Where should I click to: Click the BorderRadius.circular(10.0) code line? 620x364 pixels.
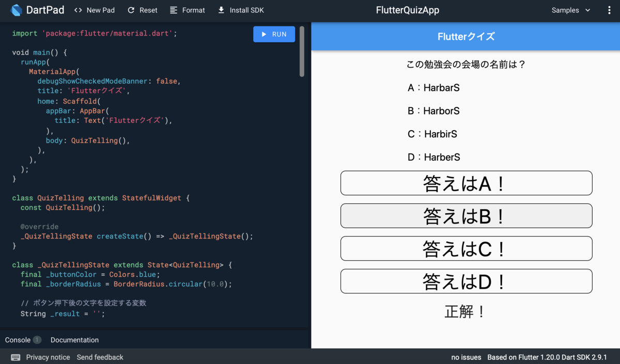tap(127, 284)
